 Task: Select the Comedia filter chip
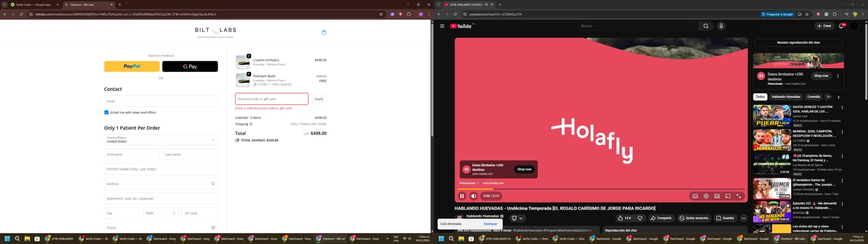(x=814, y=97)
